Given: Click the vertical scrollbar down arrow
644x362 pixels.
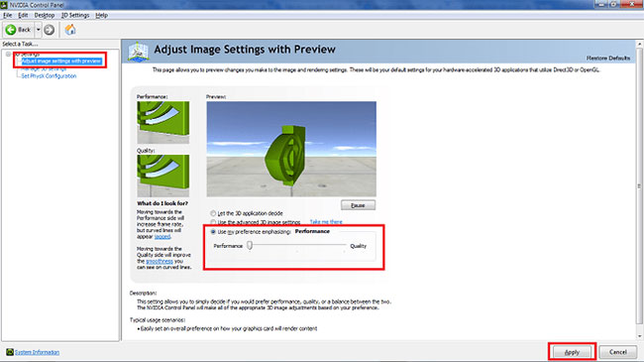Looking at the screenshot, I should coord(639,336).
